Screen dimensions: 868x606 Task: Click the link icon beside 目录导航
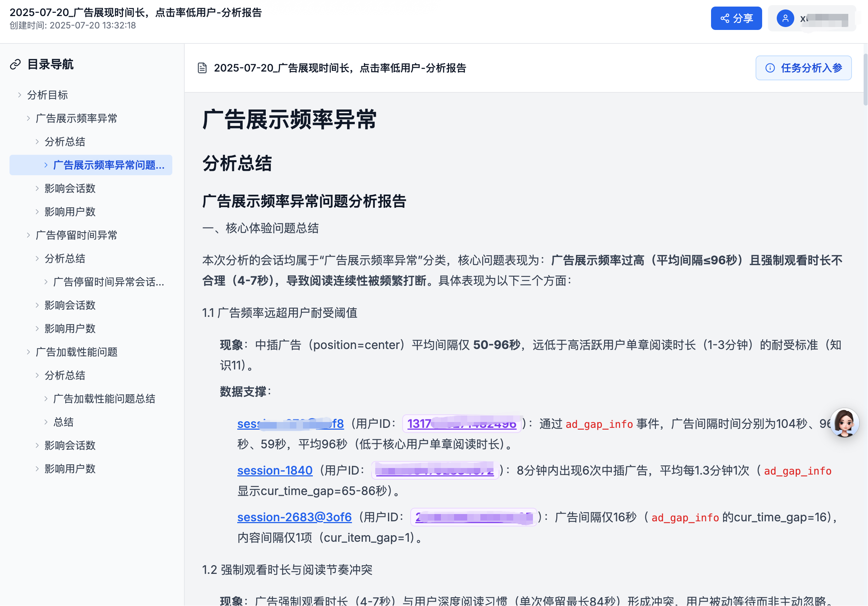(15, 64)
